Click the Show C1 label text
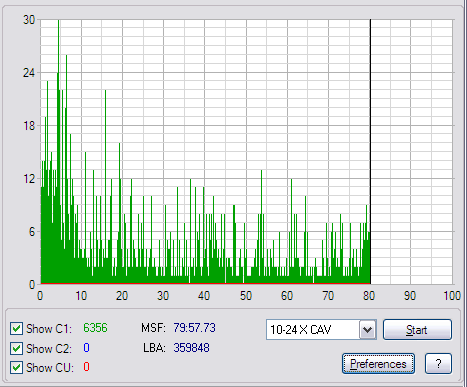The image size is (467, 387). point(49,329)
